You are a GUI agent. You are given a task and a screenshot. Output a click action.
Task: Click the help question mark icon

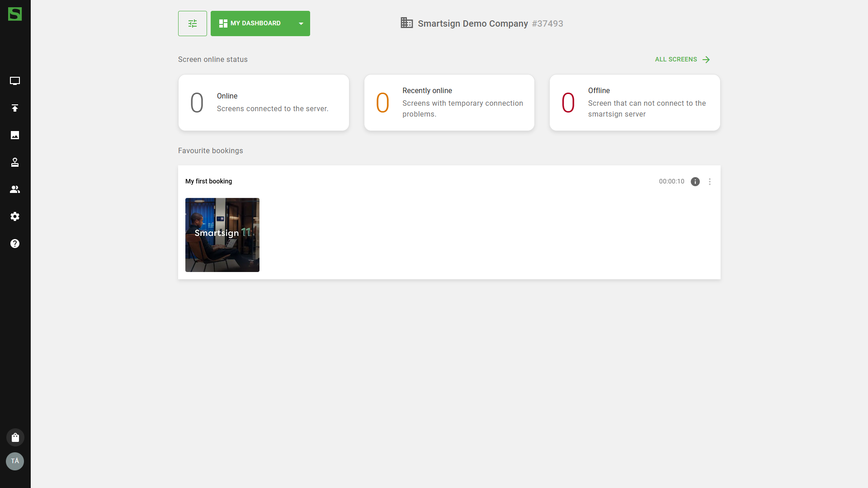pos(15,244)
